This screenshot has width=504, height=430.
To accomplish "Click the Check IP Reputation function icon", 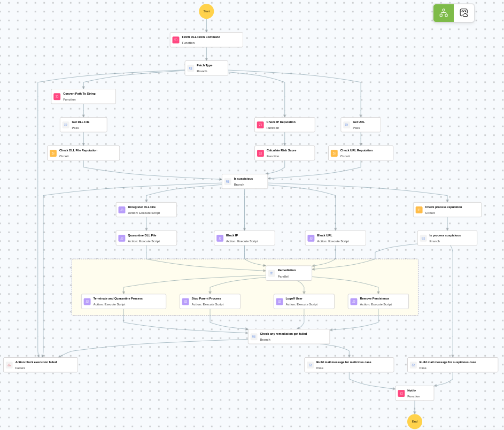I will [x=260, y=125].
